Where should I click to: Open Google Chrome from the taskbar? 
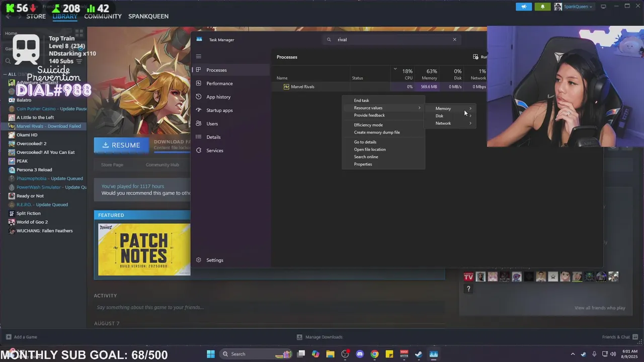374,354
